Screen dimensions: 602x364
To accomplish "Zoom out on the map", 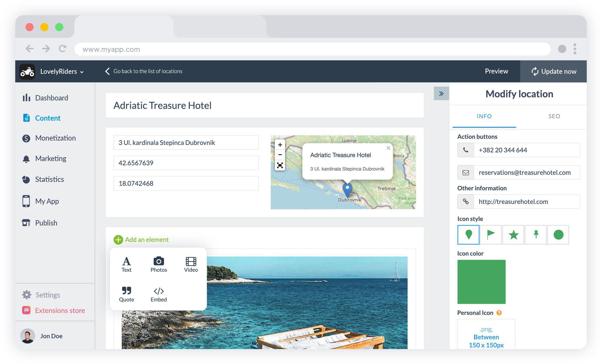I will 280,155.
